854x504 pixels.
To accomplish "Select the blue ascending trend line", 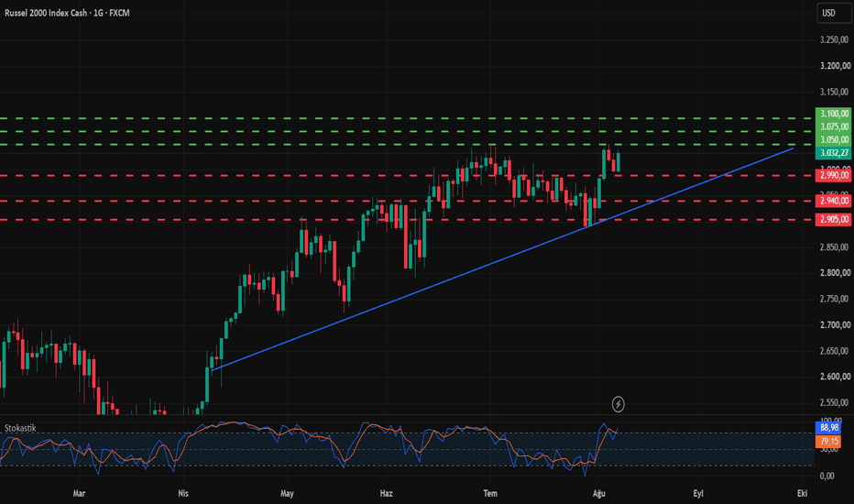I will pos(502,258).
